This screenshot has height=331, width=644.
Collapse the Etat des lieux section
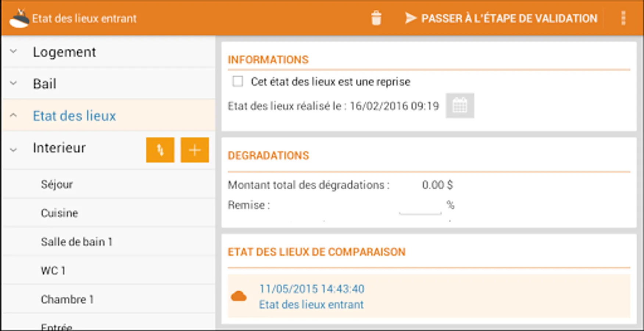click(x=13, y=115)
